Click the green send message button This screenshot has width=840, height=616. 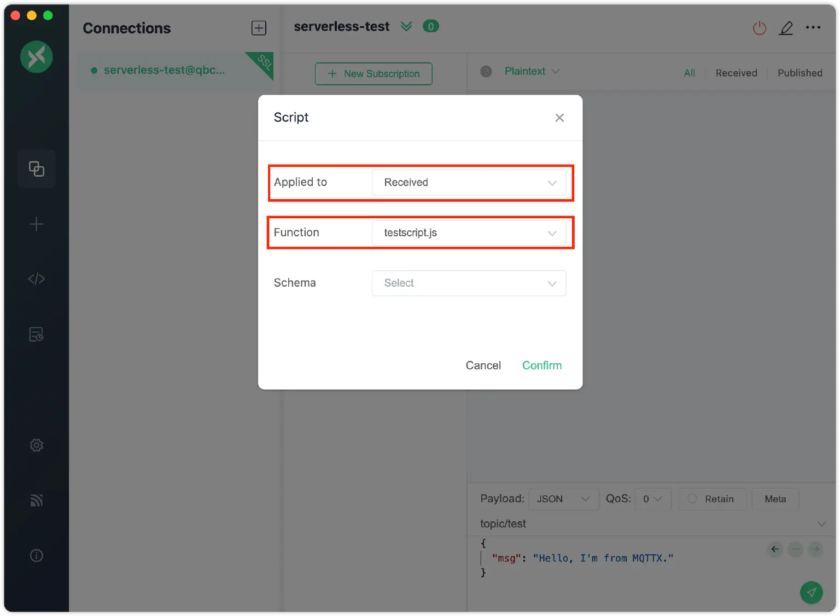pos(811,592)
